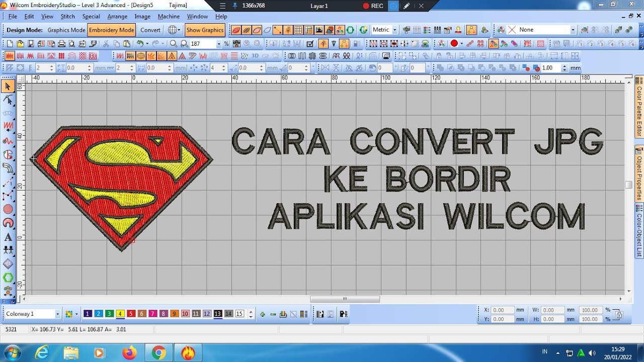Open the Object Properties side tab
Image resolution: width=644 pixels, height=362 pixels.
[639, 173]
